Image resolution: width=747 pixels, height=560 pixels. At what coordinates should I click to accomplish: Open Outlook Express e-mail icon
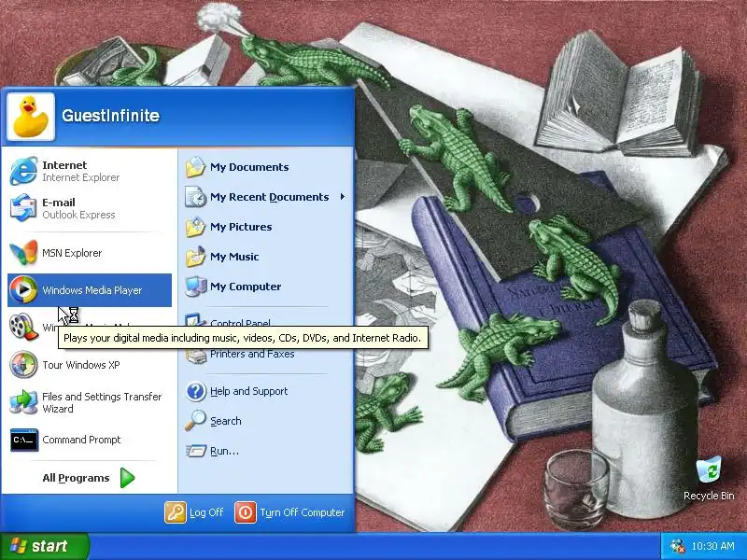(x=23, y=208)
